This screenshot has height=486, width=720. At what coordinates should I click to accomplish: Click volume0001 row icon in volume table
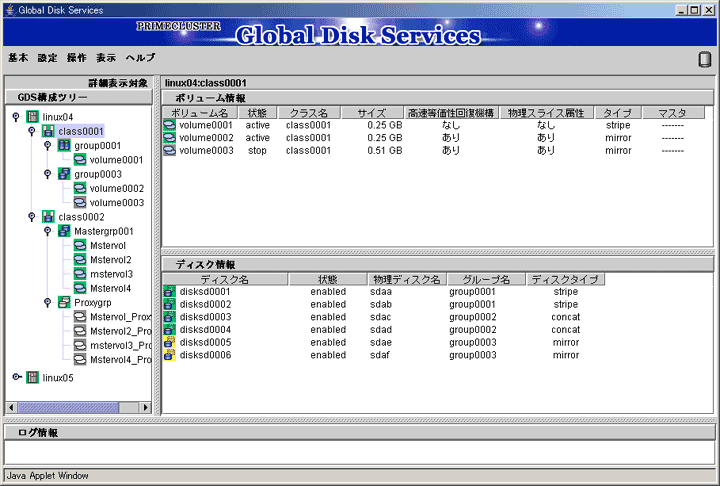(169, 124)
